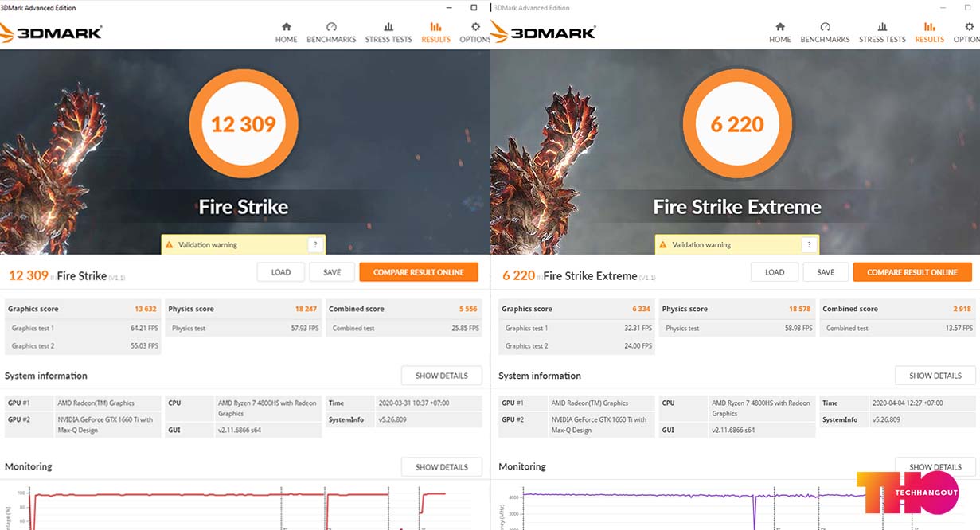980x530 pixels.
Task: Click the 6 220 score circle
Action: pos(737,124)
